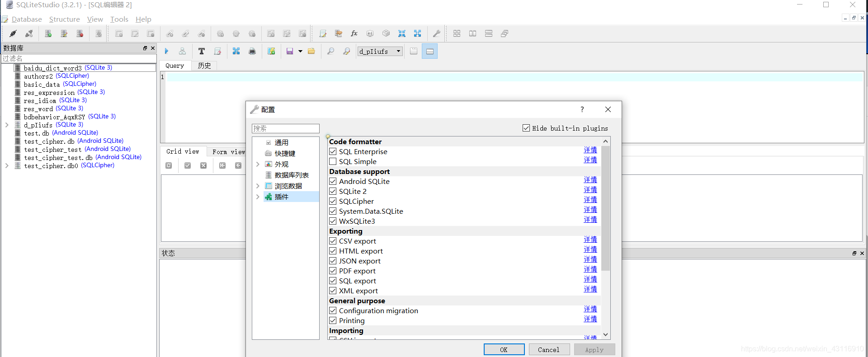The height and width of the screenshot is (357, 868).
Task: Click the Disconnect from database icon
Action: click(x=29, y=33)
